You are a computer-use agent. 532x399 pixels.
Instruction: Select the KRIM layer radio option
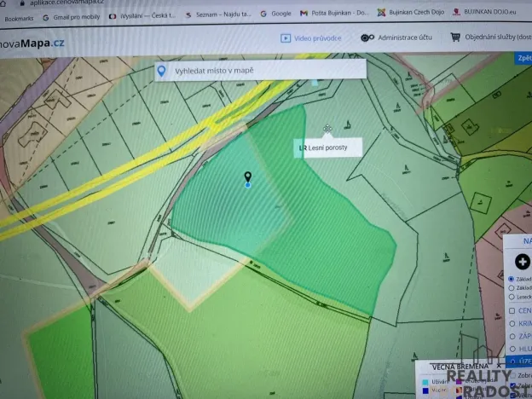[x=511, y=324]
